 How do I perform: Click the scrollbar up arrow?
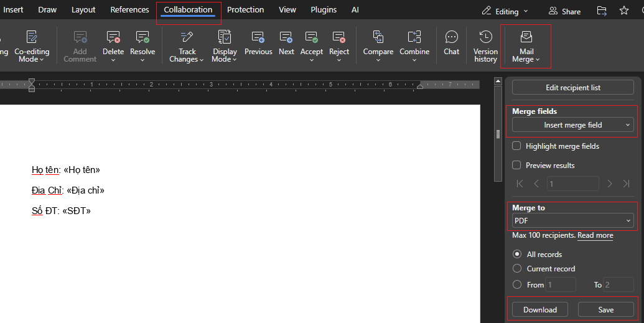click(498, 82)
